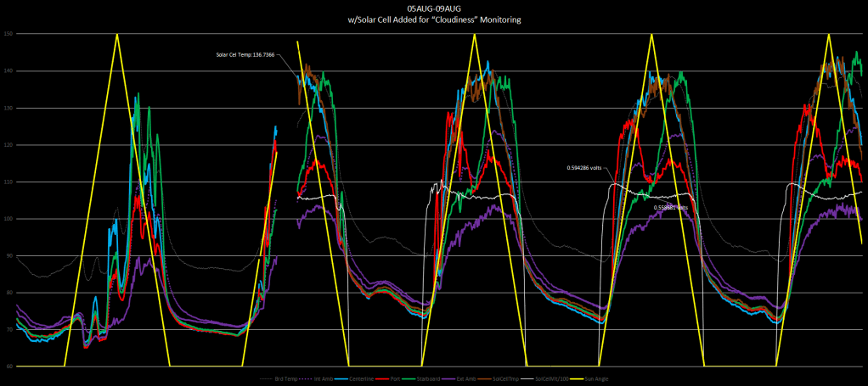Select the 140 y-axis label
This screenshot has height=386, width=868.
(x=8, y=71)
